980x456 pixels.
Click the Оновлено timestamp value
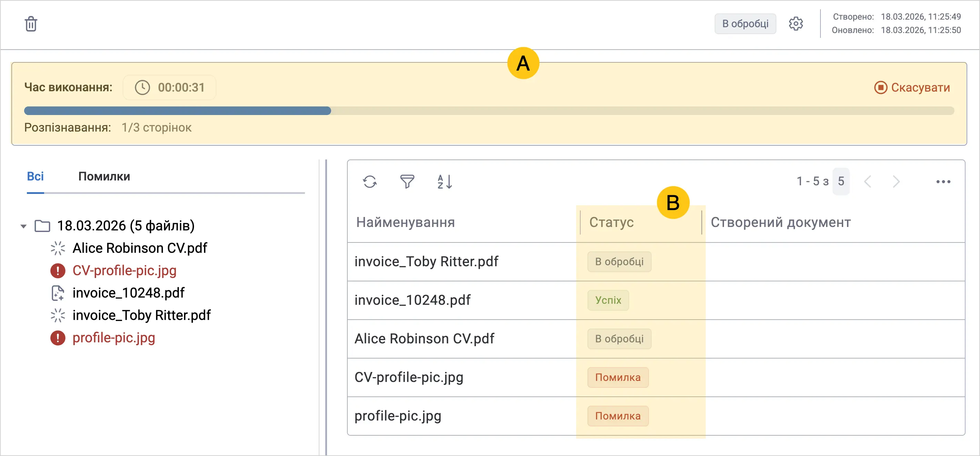tap(921, 30)
